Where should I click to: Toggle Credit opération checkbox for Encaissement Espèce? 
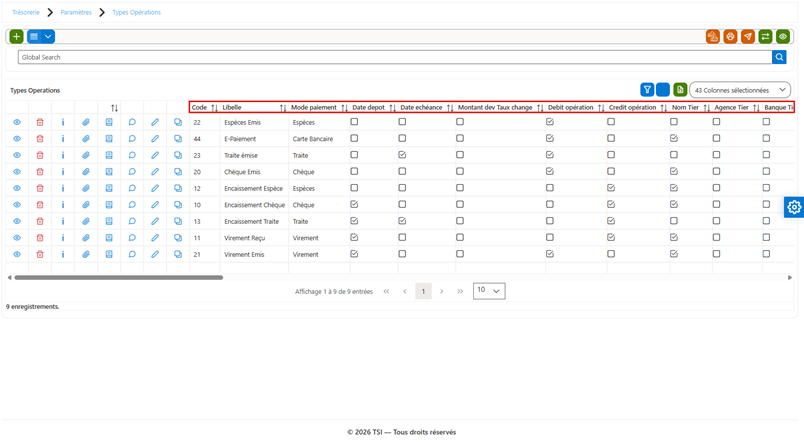coord(611,188)
